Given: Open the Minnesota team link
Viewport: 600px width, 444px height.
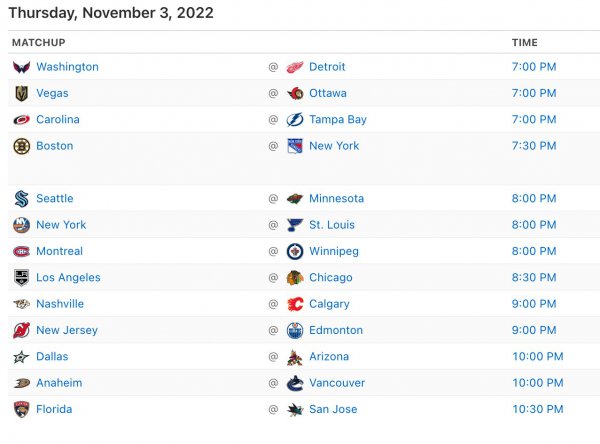Looking at the screenshot, I should [x=336, y=199].
